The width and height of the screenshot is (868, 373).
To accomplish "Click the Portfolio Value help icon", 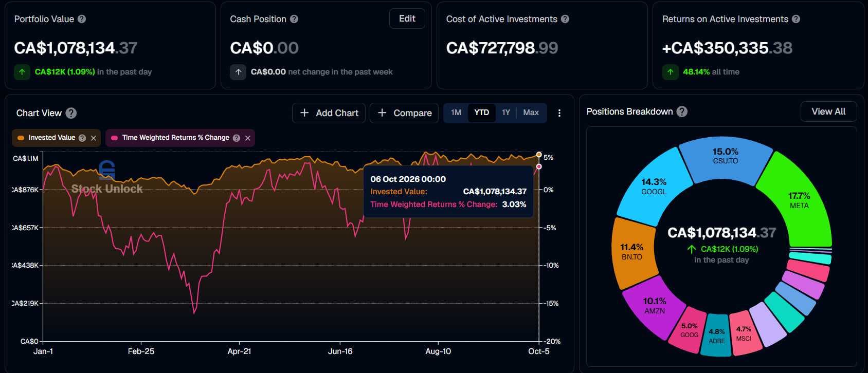I will tap(82, 19).
